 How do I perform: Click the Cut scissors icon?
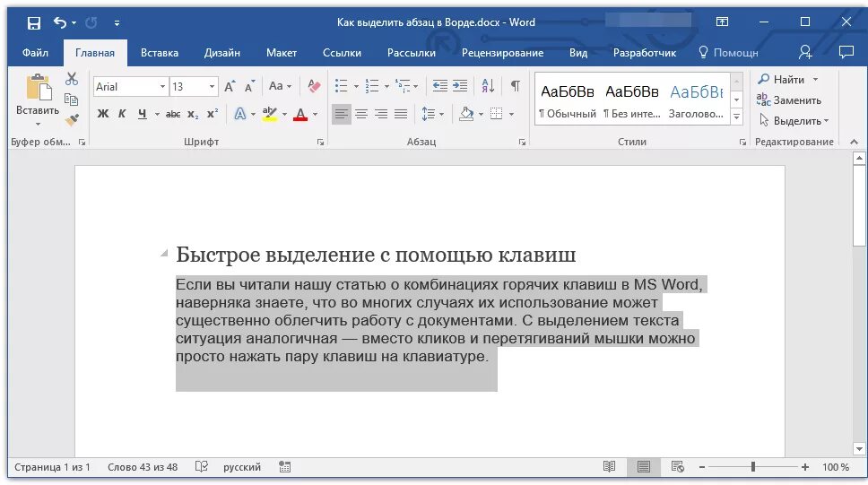pos(72,79)
